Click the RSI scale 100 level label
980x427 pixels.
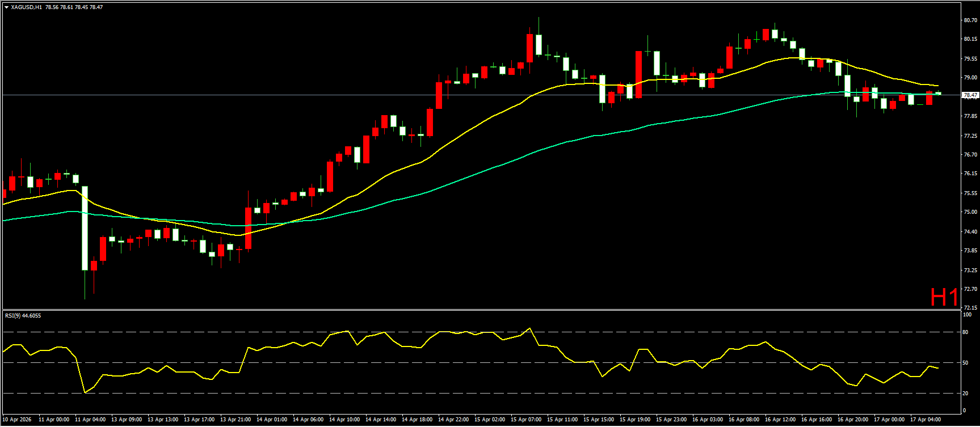coord(967,315)
